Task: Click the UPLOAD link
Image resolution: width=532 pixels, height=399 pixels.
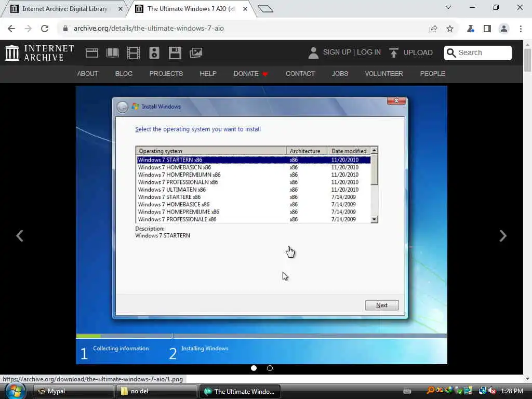Action: (418, 52)
